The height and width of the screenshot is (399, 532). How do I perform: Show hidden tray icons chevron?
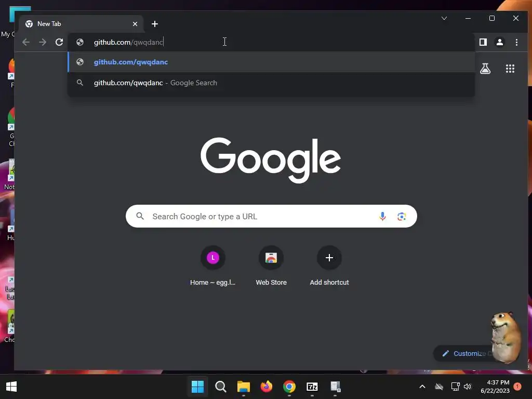point(422,387)
